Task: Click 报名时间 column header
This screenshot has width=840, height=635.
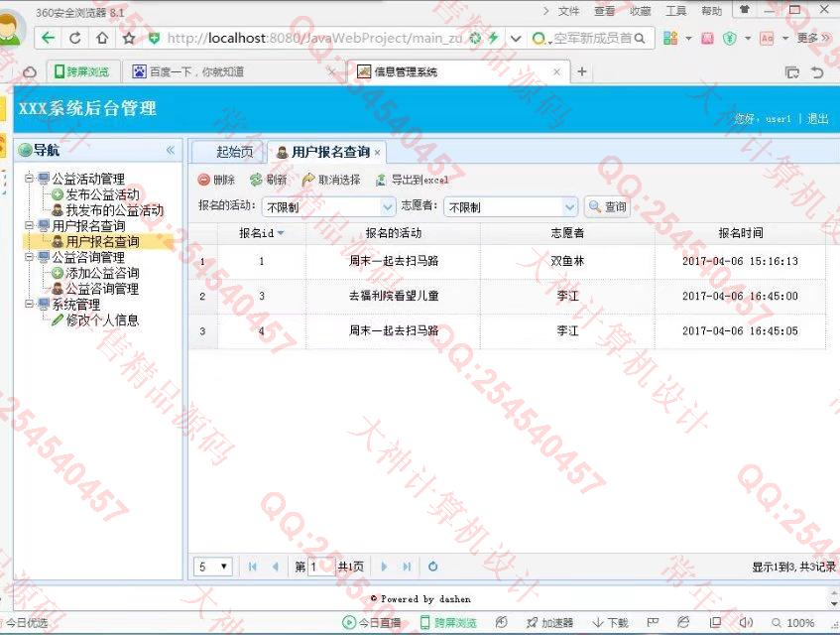Action: click(741, 233)
